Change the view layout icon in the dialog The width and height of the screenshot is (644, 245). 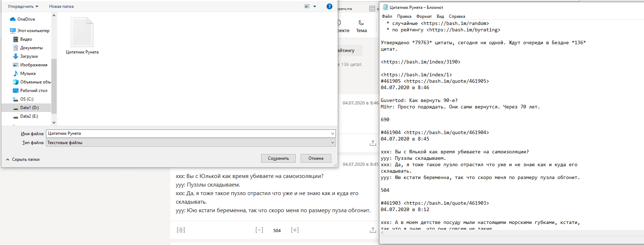tap(307, 6)
